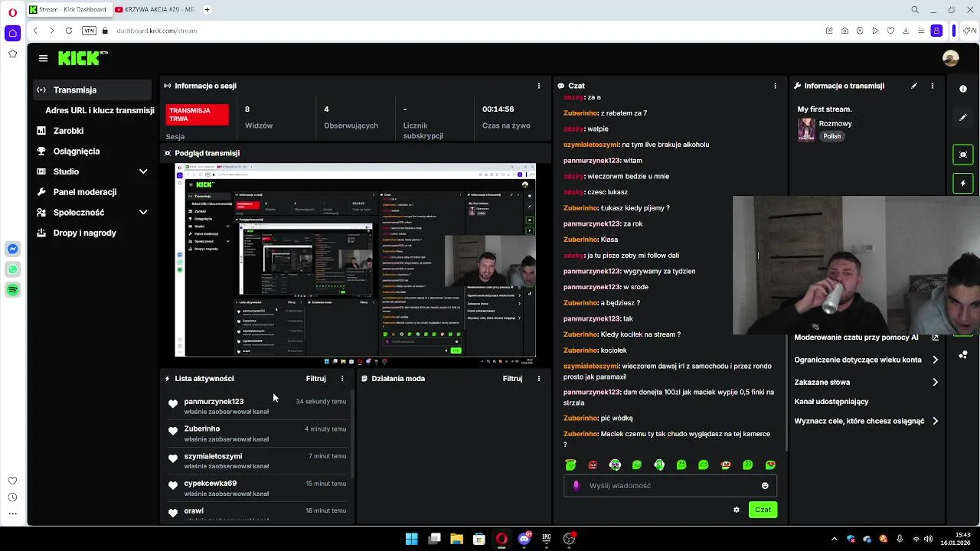The width and height of the screenshot is (980, 551).
Task: Open Informacje o sesji panel options
Action: pyautogui.click(x=539, y=86)
